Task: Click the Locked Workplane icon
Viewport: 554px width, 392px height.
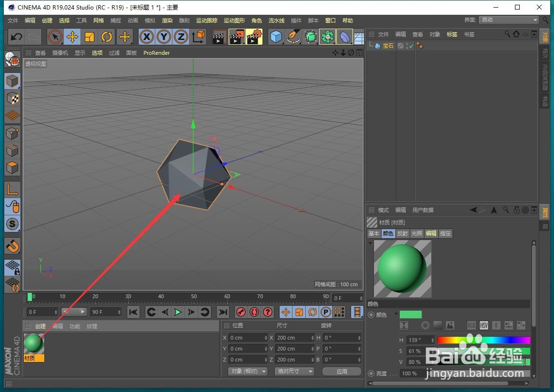Action: pyautogui.click(x=12, y=268)
